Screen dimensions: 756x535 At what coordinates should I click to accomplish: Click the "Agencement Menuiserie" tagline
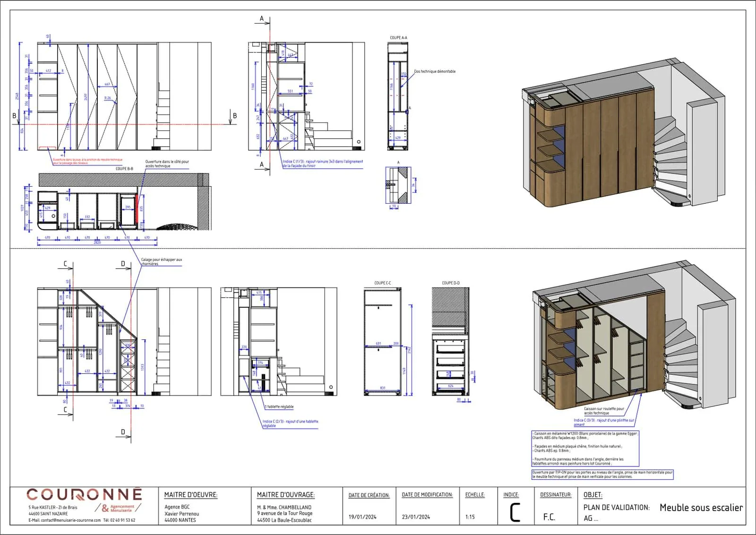pyautogui.click(x=122, y=509)
